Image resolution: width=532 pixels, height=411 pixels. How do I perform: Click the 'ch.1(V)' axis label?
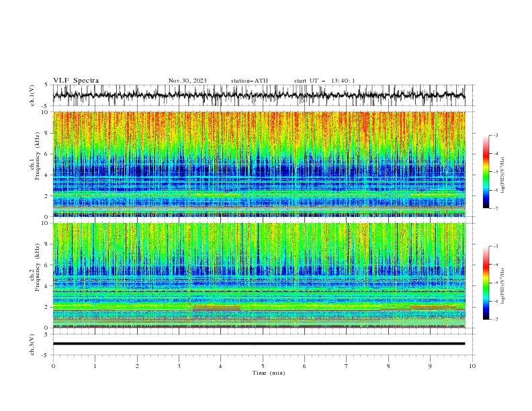[32, 96]
